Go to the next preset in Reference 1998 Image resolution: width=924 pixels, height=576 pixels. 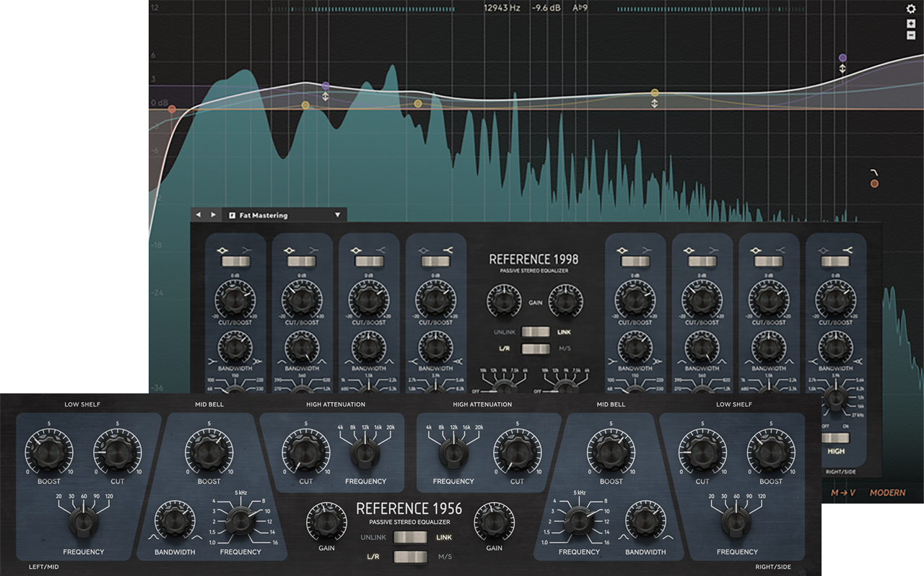point(213,215)
